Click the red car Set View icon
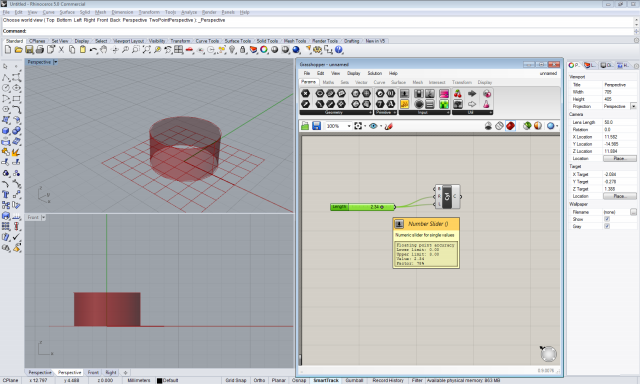 189,49
